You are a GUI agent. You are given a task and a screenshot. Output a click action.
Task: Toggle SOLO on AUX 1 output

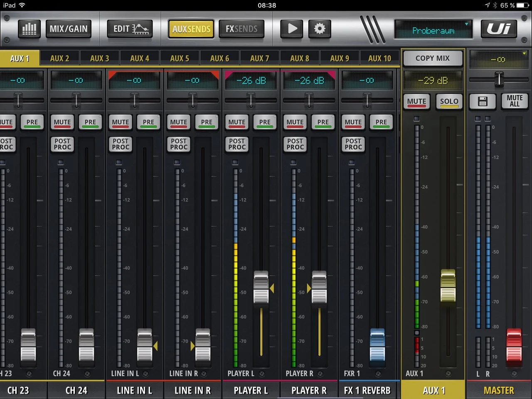(x=449, y=101)
